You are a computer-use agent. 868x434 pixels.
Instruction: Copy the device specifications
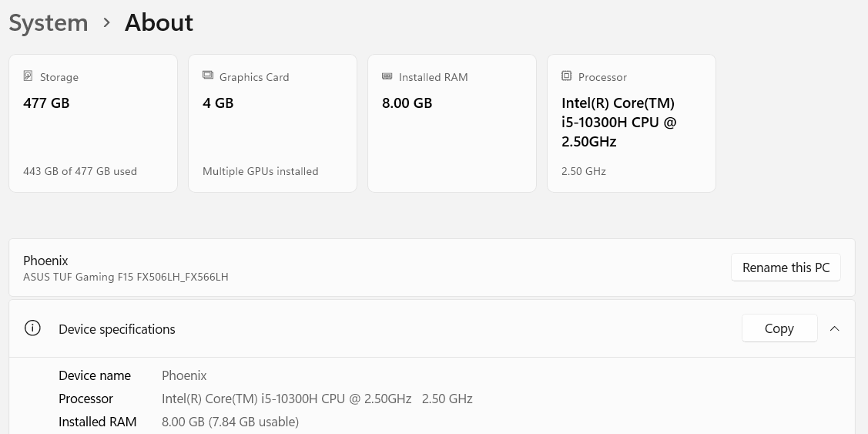click(779, 328)
